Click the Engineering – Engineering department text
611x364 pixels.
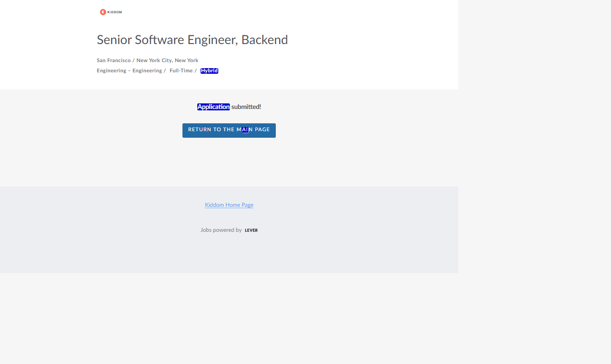(129, 71)
